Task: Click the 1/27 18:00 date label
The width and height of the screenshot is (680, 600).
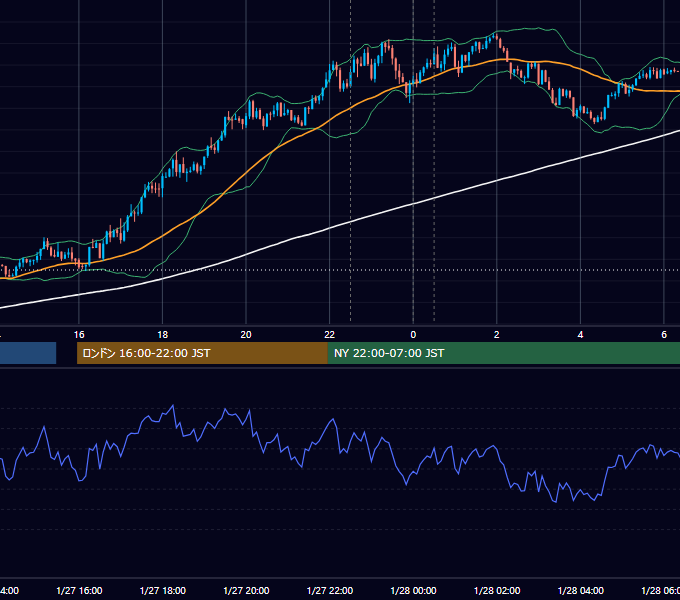Action: point(163,590)
